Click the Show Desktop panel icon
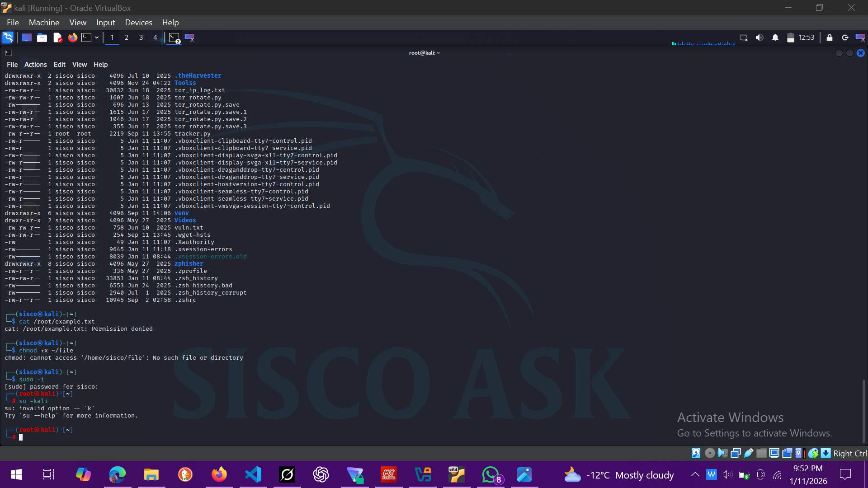Viewport: 868px width, 488px height. tap(27, 38)
